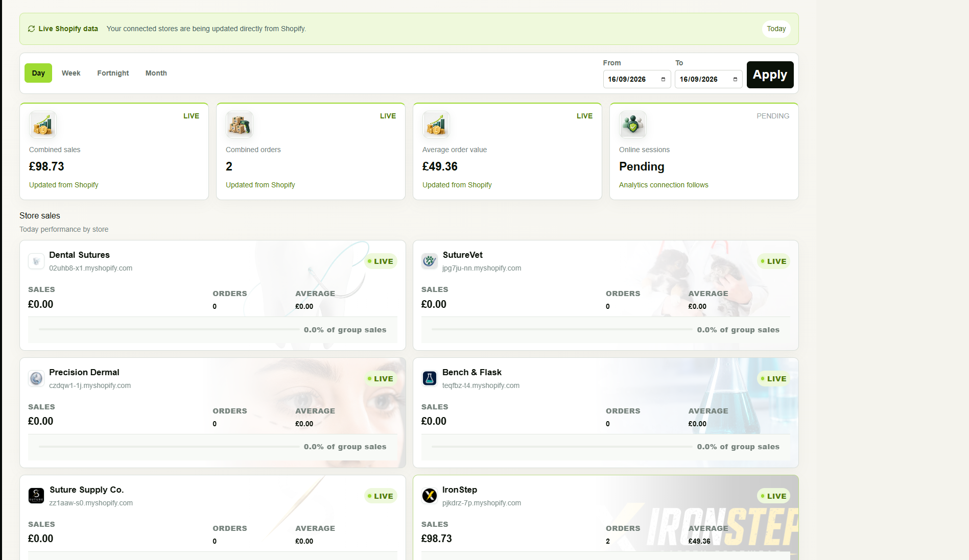The height and width of the screenshot is (560, 969).
Task: Click the Precision Dermal store logo
Action: pos(36,379)
